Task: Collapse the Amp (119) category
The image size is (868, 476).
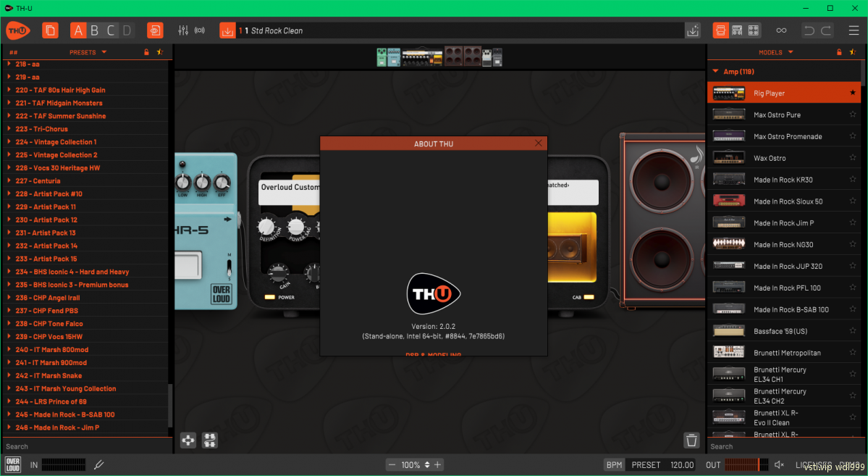Action: click(x=715, y=72)
